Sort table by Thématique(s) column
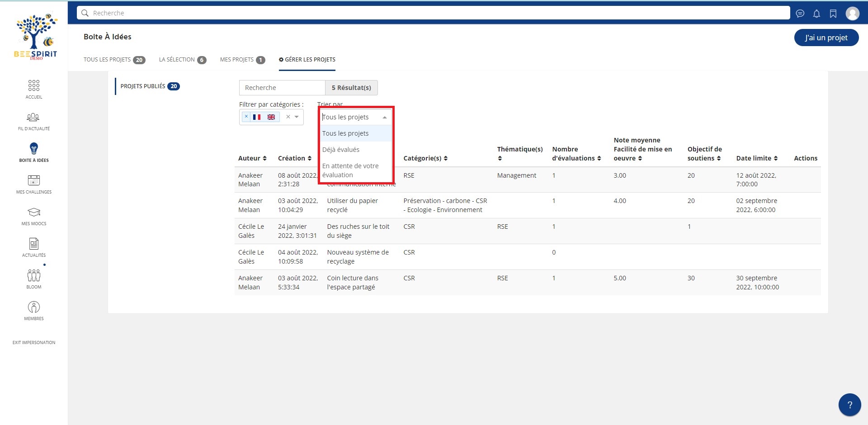Viewport: 868px width, 425px height. 520,154
